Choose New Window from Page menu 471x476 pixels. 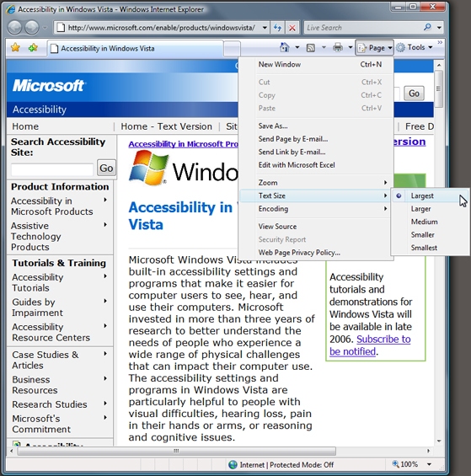(316, 64)
